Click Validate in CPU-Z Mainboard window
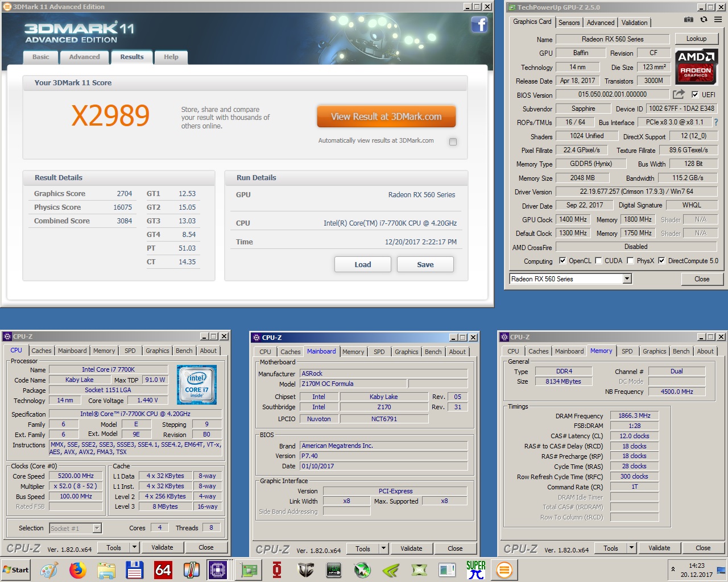The image size is (728, 582). [411, 548]
